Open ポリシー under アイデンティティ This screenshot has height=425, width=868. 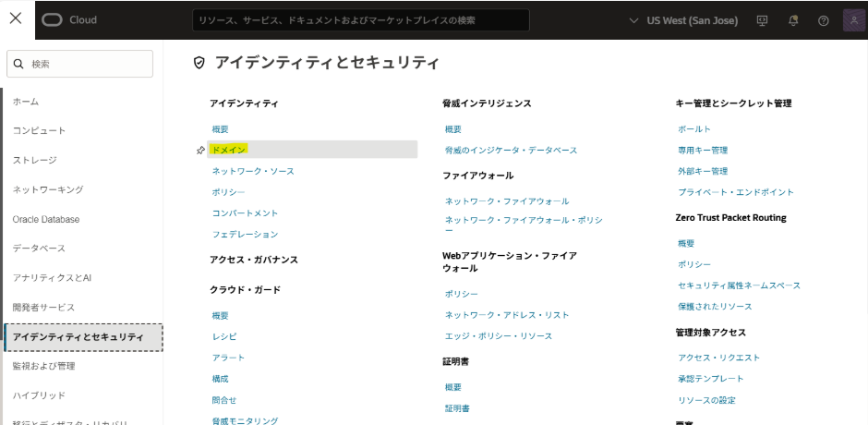pos(229,192)
